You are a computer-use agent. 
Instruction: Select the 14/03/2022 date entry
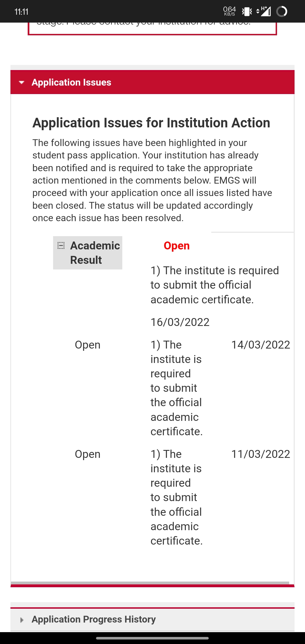(x=260, y=345)
